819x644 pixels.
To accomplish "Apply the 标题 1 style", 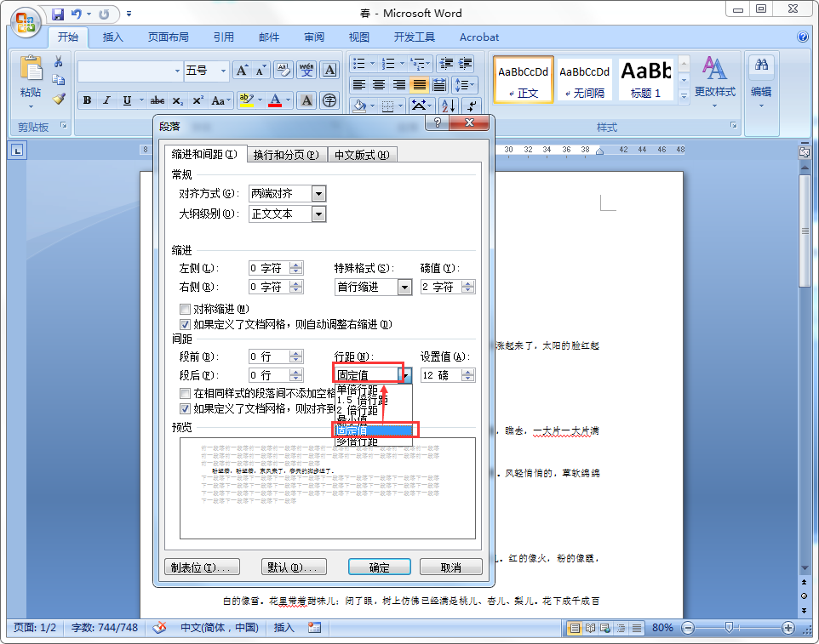I will coord(645,79).
